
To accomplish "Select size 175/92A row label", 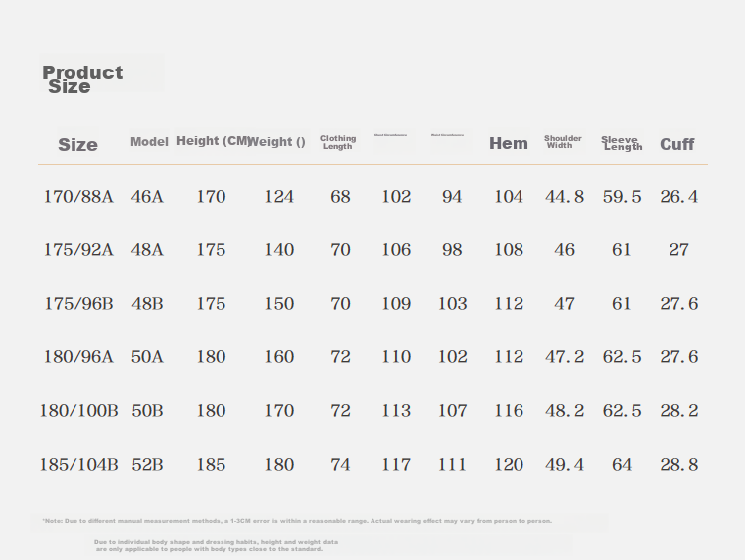I will pyautogui.click(x=78, y=250).
